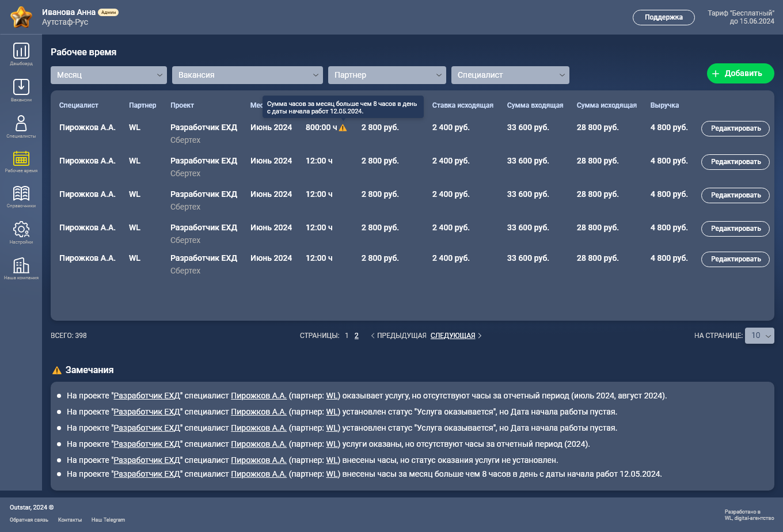Select the Рабочее время calendar icon

point(21,159)
